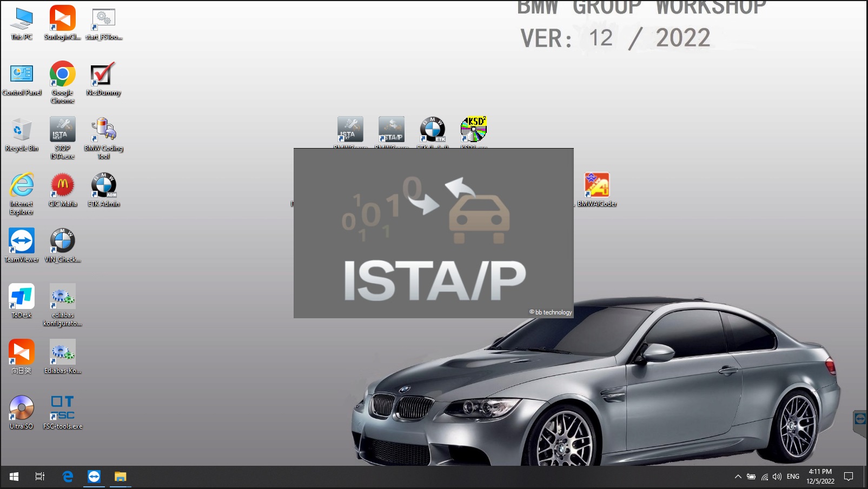Launch FSC-tools.exe shortcut

63,413
